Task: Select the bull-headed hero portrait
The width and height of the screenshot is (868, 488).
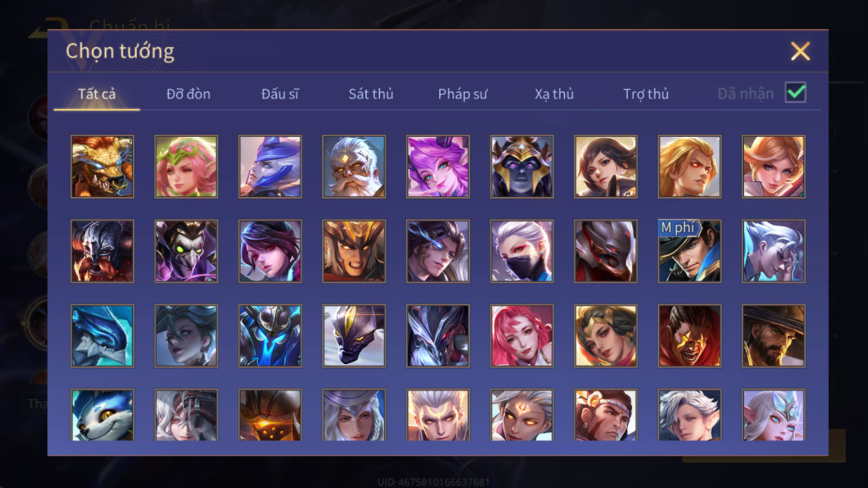Action: tap(102, 166)
